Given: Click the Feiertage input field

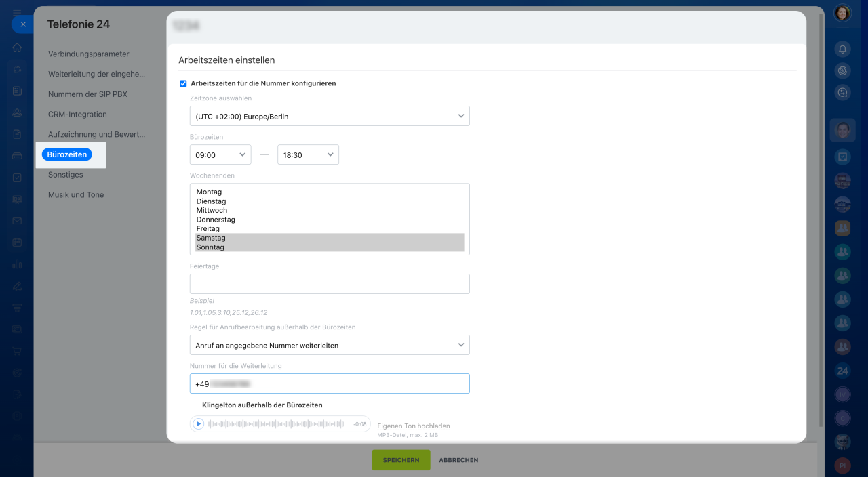Looking at the screenshot, I should coord(330,284).
